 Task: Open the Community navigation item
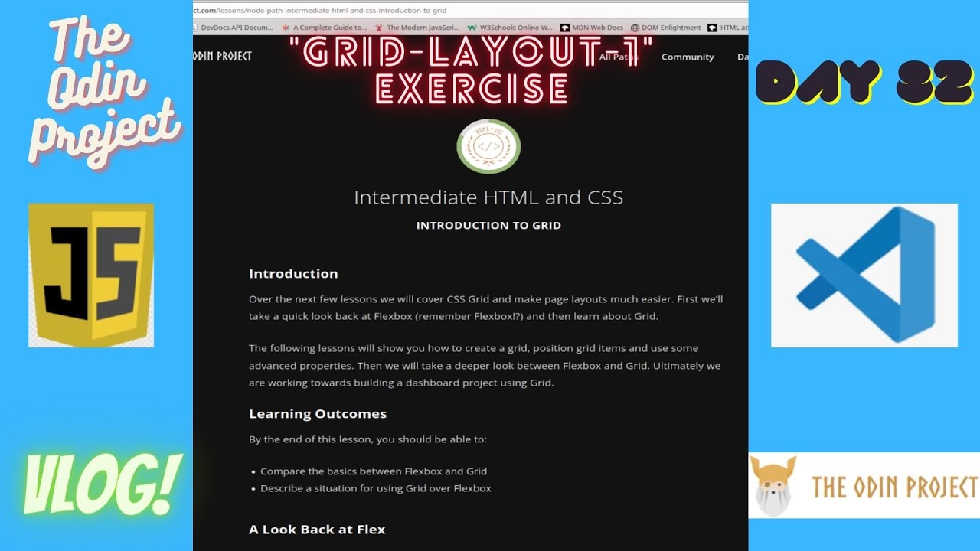[x=688, y=57]
